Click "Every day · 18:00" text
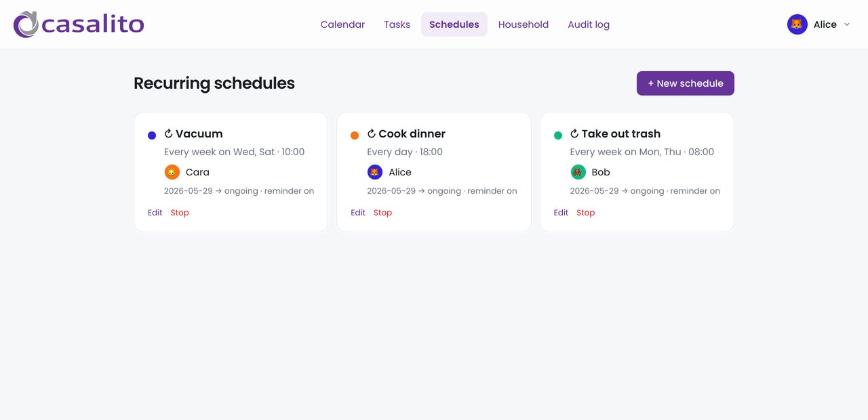 (405, 152)
